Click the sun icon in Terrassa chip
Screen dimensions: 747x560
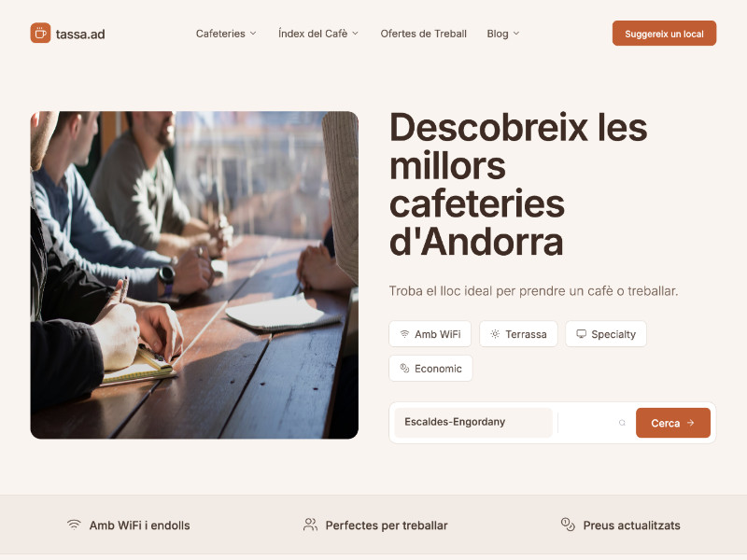495,334
